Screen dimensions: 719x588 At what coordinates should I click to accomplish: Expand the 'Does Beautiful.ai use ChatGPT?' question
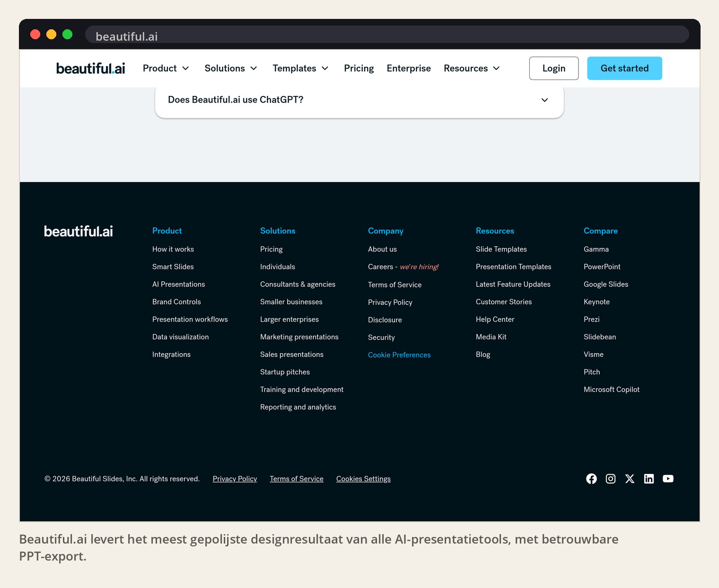[x=359, y=100]
